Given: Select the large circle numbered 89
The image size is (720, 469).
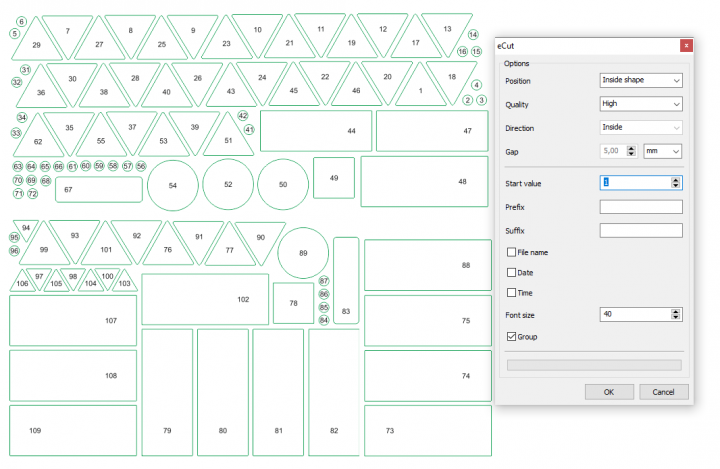Looking at the screenshot, I should pos(303,253).
